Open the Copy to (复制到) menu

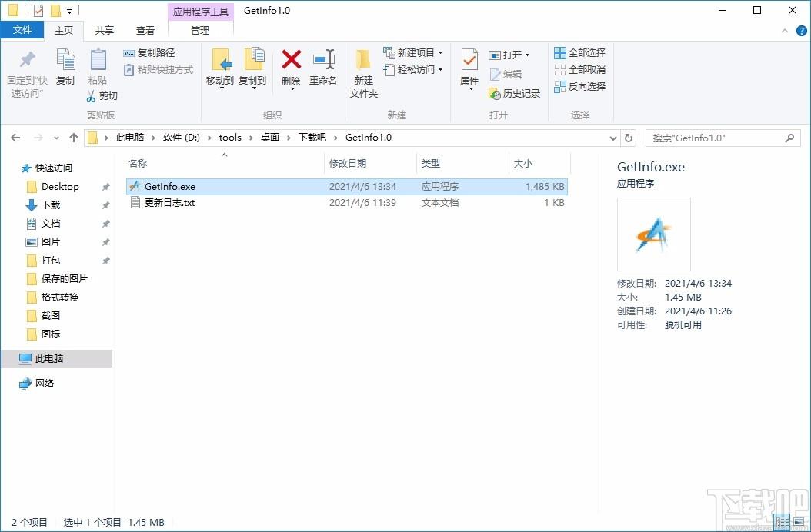click(253, 68)
